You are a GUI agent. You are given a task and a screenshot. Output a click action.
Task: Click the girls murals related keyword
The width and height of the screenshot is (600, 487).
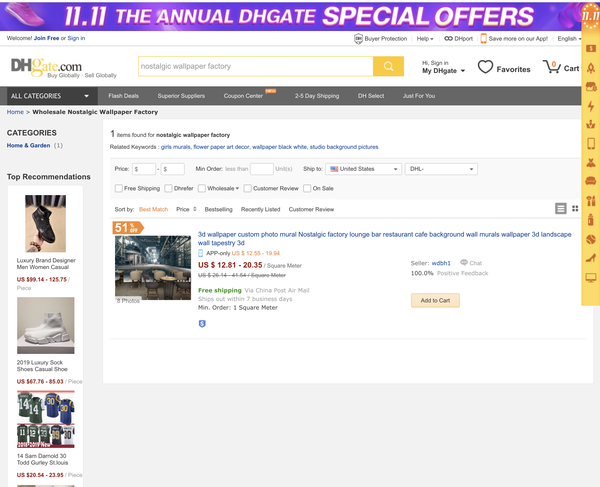click(175, 147)
